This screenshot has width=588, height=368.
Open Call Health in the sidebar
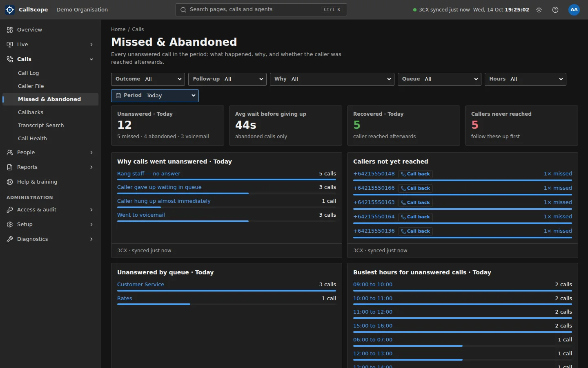51,139
